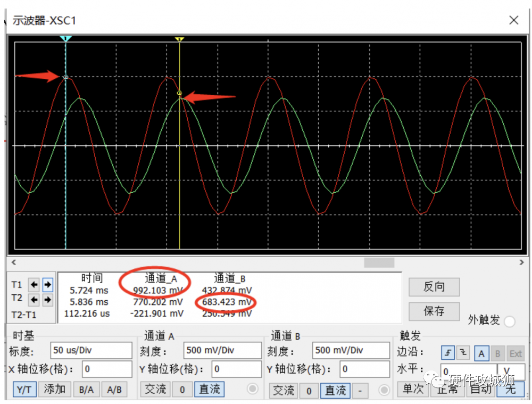Image resolution: width=532 pixels, height=404 pixels.
Task: Edit channel A scale 500 mV/Div field
Action: pyautogui.click(x=222, y=350)
